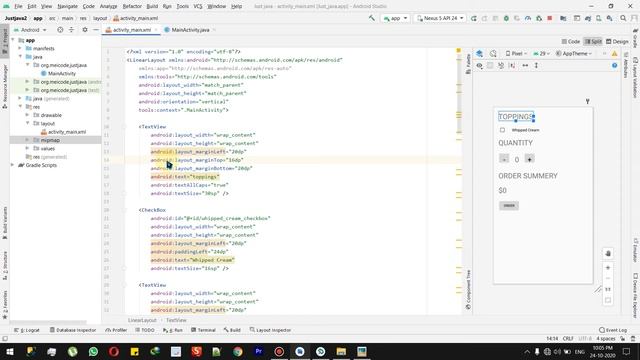Screen dimensions: 640x360
Task: Click the Design Surface layers icon
Action: point(480,53)
